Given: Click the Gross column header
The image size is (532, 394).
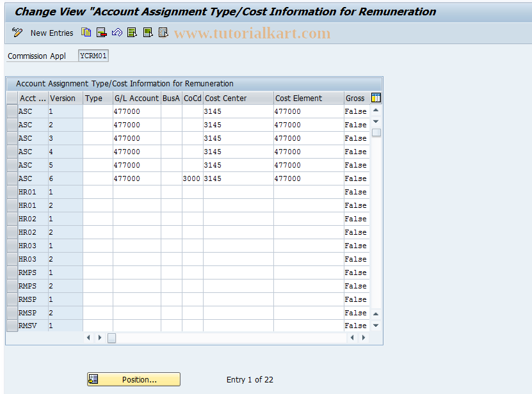Looking at the screenshot, I should tap(356, 98).
